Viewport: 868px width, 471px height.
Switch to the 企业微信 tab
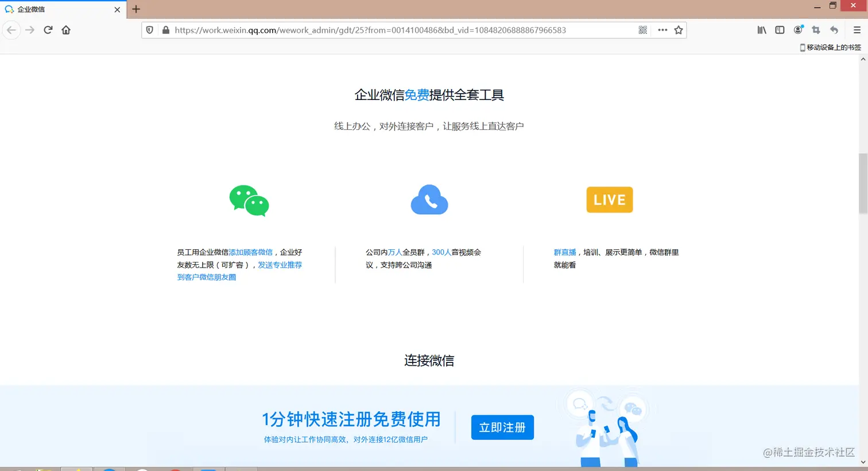(x=63, y=9)
